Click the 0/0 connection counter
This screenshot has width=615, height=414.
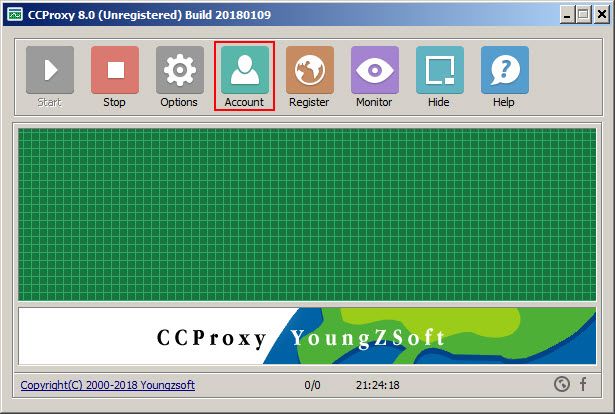coord(312,385)
